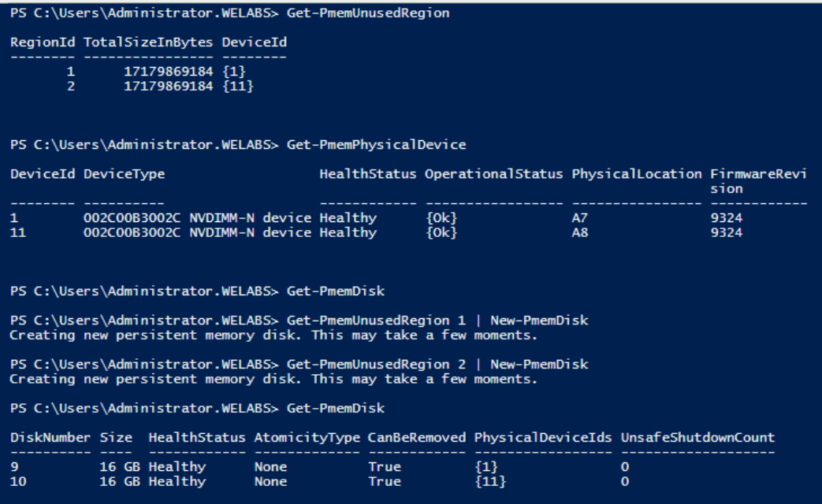Click the Get-PmemPhysicalDevice command text
The height and width of the screenshot is (504, 822).
click(376, 145)
